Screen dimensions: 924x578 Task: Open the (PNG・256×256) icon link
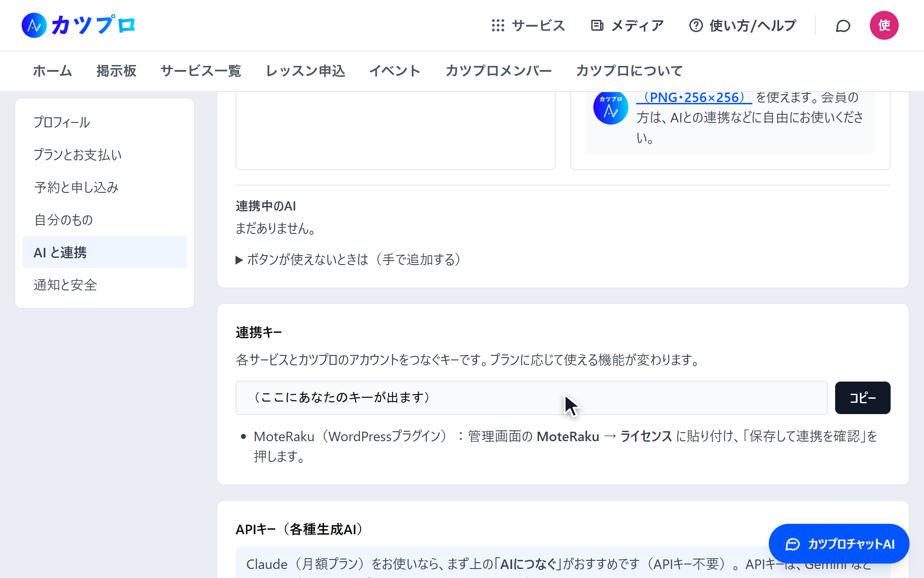pyautogui.click(x=694, y=98)
